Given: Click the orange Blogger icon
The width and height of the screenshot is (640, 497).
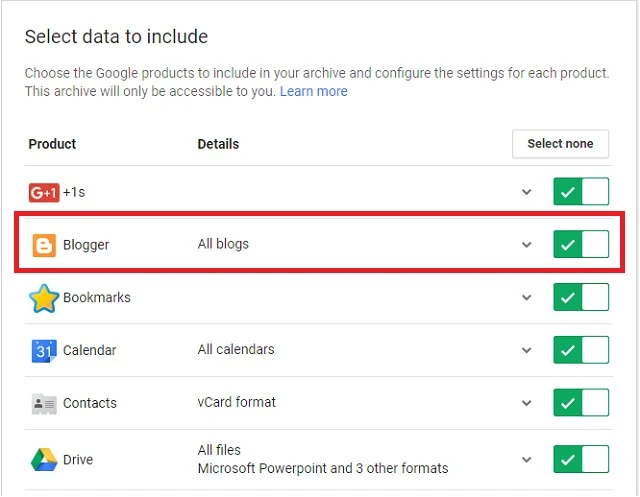Looking at the screenshot, I should (x=44, y=245).
